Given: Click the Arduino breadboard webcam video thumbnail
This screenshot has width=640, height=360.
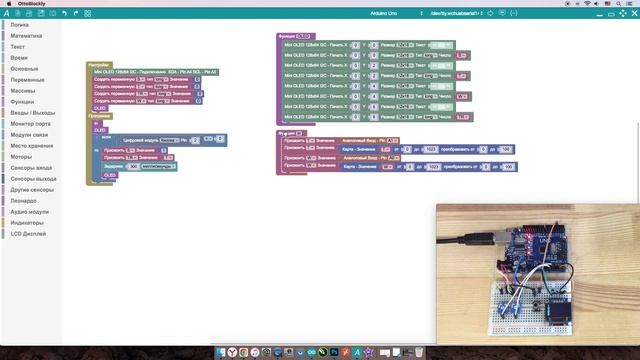Looking at the screenshot, I should (x=538, y=274).
